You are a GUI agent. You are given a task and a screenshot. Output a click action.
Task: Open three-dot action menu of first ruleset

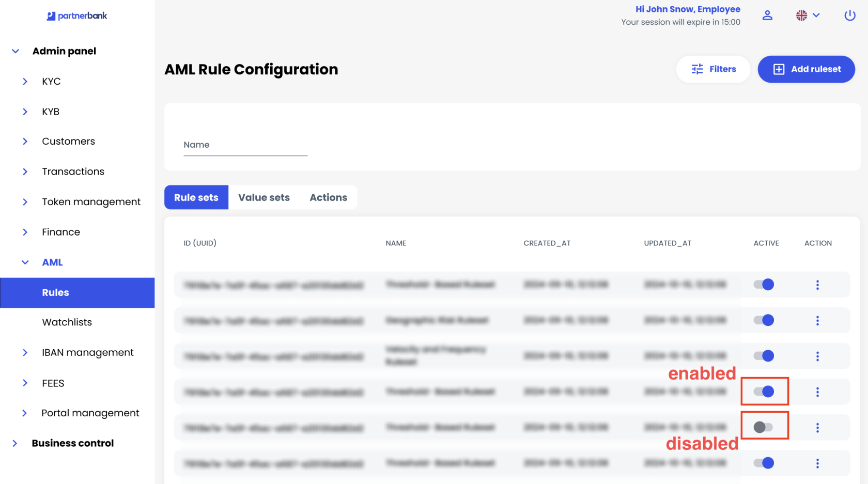pyautogui.click(x=817, y=285)
